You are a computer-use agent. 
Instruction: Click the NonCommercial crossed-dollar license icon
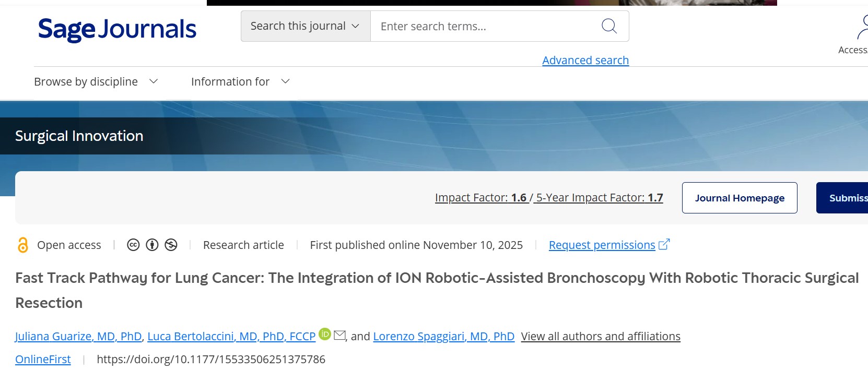tap(171, 244)
